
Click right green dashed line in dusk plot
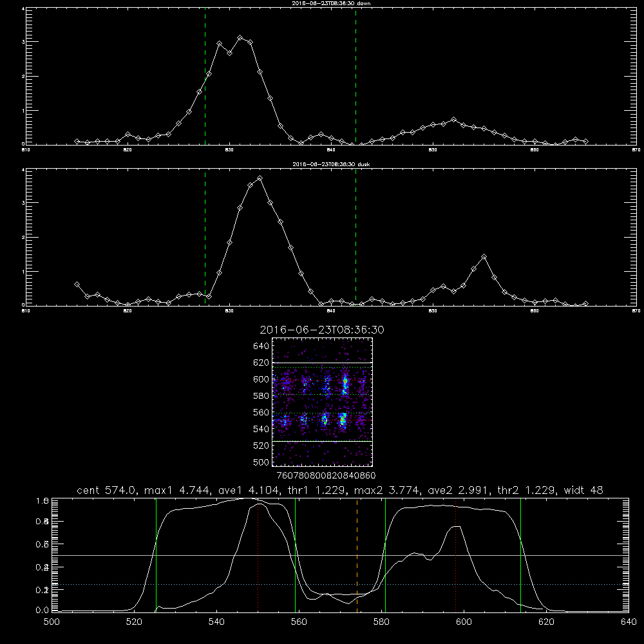pyautogui.click(x=355, y=238)
